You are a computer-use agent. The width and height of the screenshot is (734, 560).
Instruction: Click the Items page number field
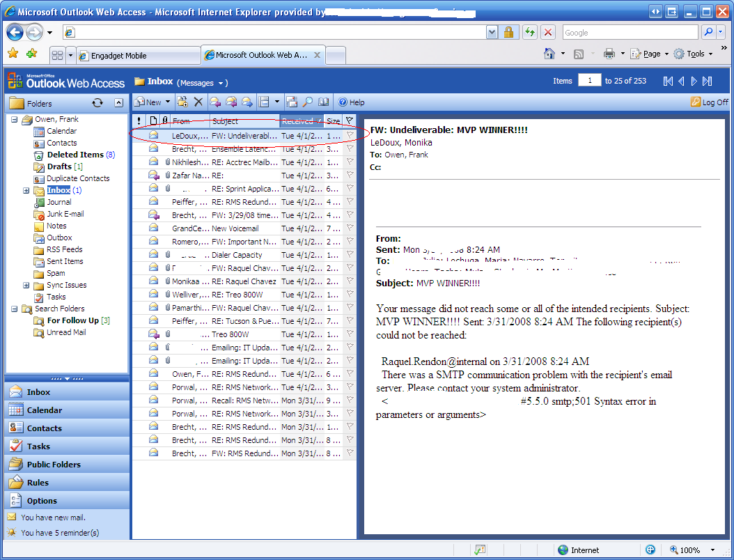pyautogui.click(x=589, y=81)
